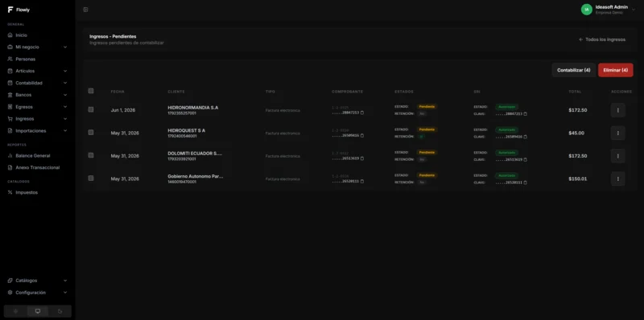Check the Gobierno Autonomo row checkbox
Image resolution: width=644 pixels, height=320 pixels.
pyautogui.click(x=91, y=178)
